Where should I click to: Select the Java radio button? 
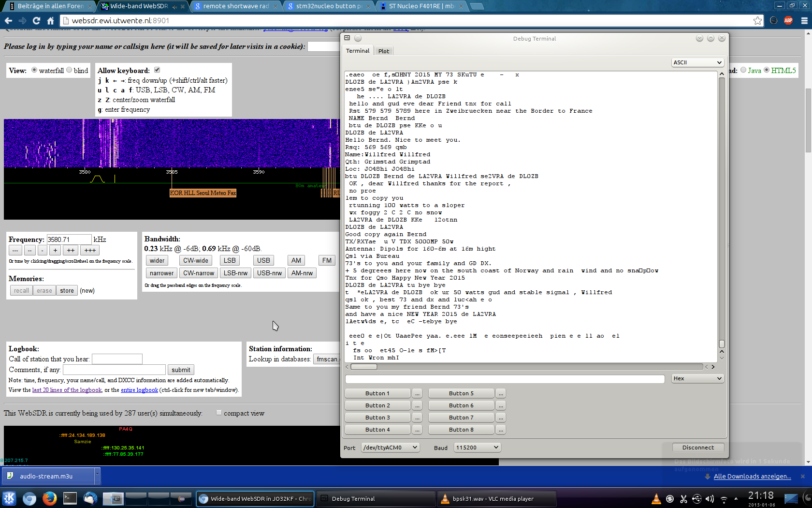[x=743, y=70]
